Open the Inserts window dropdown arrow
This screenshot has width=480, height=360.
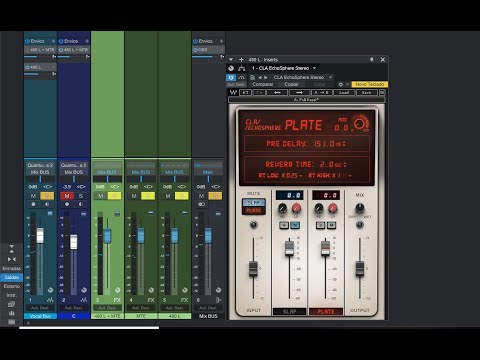point(231,60)
